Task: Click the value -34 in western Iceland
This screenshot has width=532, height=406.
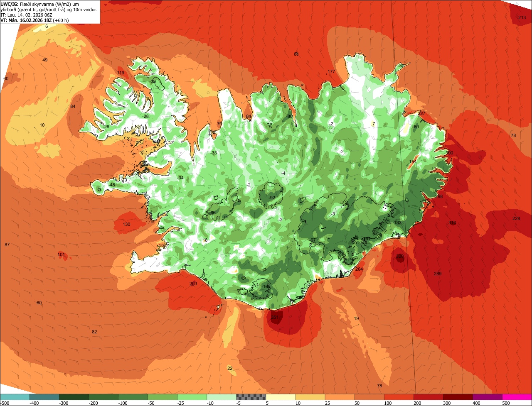Action: point(180,178)
